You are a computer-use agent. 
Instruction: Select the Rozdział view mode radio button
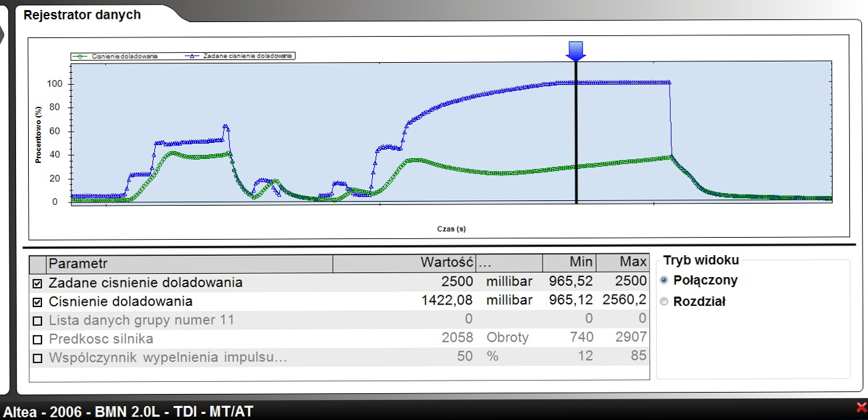tap(664, 302)
